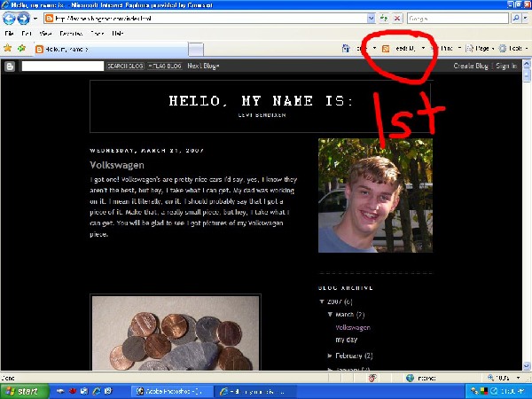The height and width of the screenshot is (399, 532).
Task: Open the address bar history dropdown
Action: [x=372, y=19]
